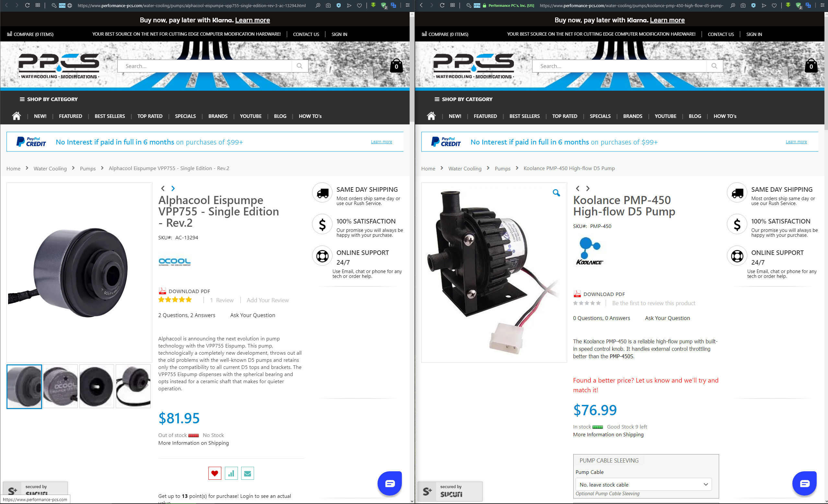Zoom the Koolance pump image with magnifier

556,193
